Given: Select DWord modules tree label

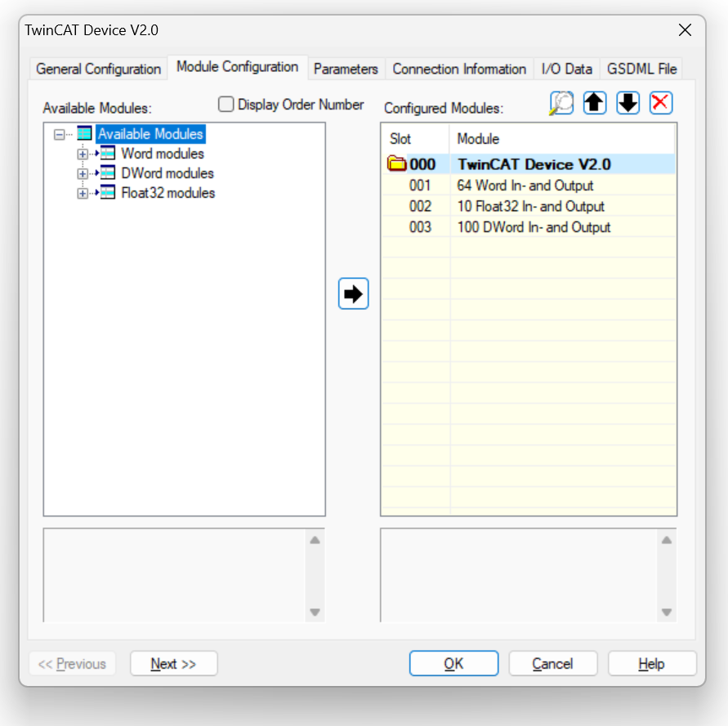Looking at the screenshot, I should coord(167,173).
